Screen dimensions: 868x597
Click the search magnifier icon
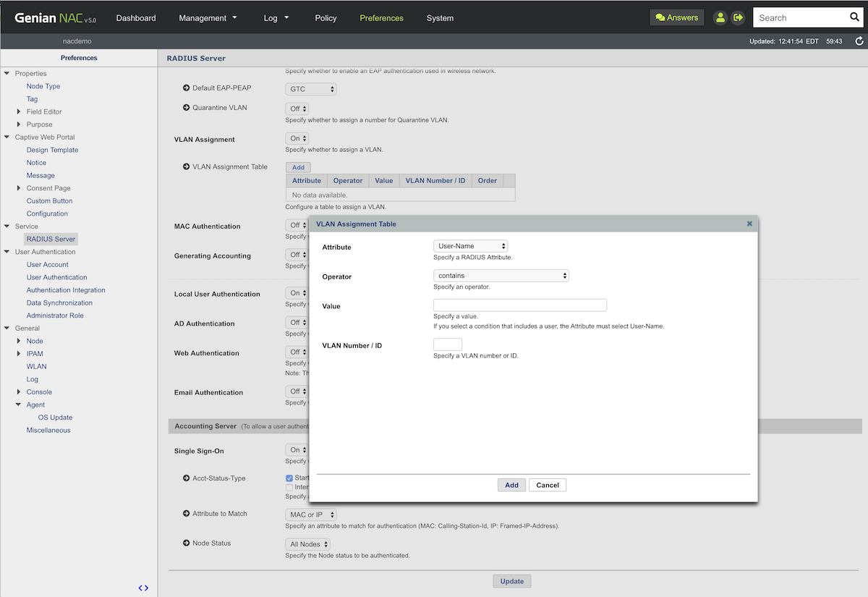tap(854, 16)
